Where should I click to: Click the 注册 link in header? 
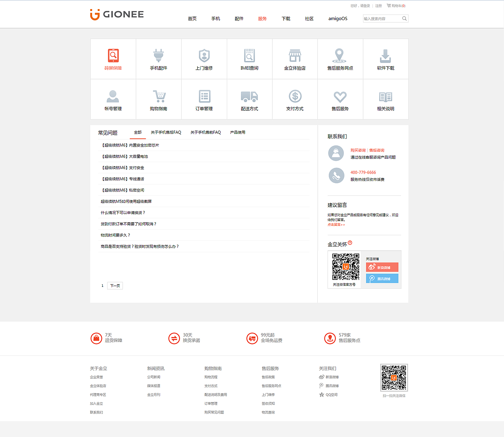pos(378,6)
